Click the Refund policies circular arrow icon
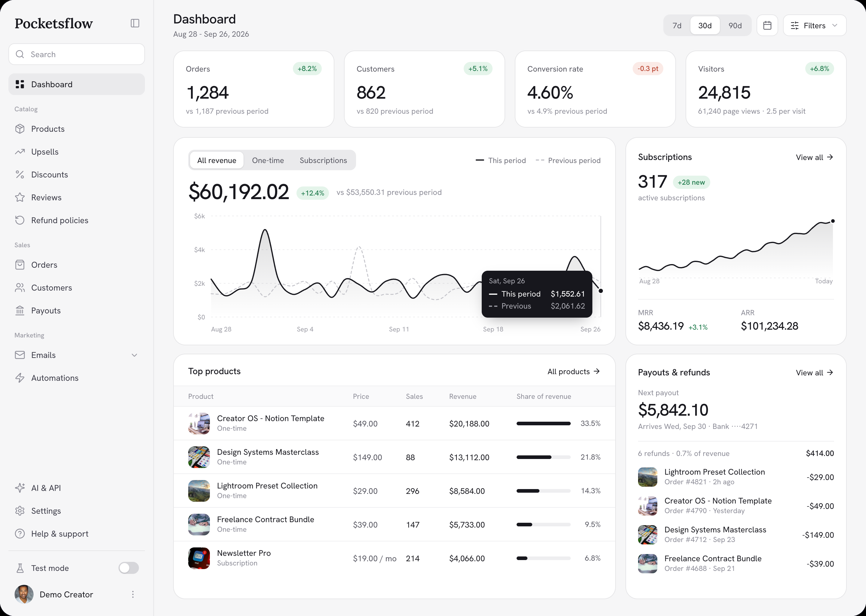Viewport: 866px width, 616px height. tap(20, 220)
